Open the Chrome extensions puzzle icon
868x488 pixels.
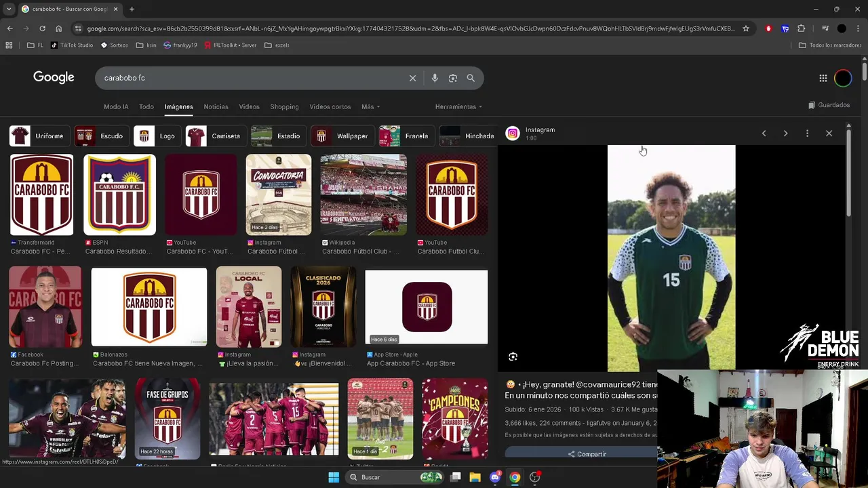[x=802, y=28]
